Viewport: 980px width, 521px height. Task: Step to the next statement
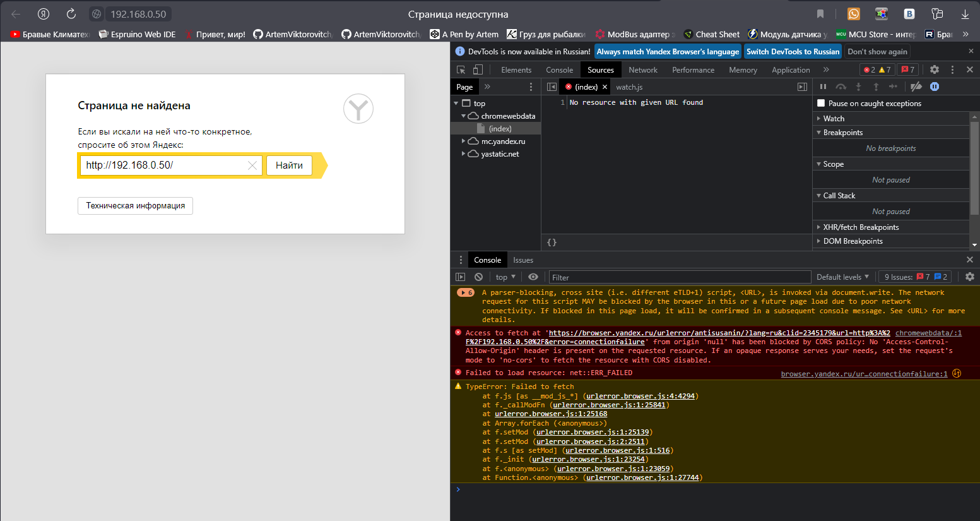pos(893,87)
